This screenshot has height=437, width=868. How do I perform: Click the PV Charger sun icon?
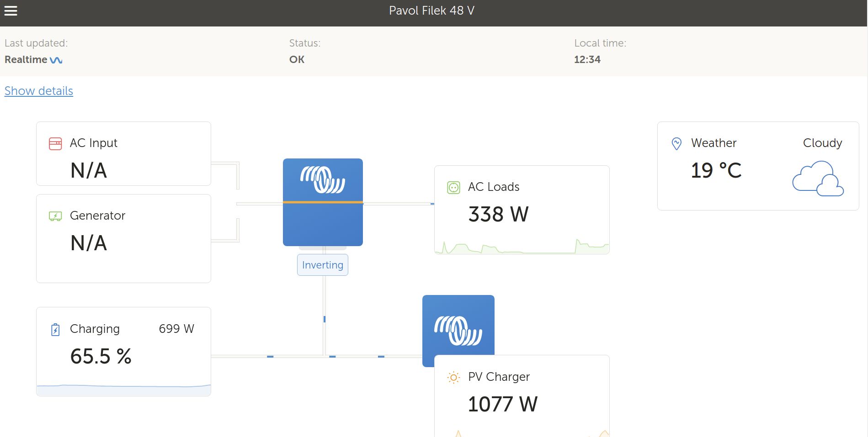pos(453,378)
